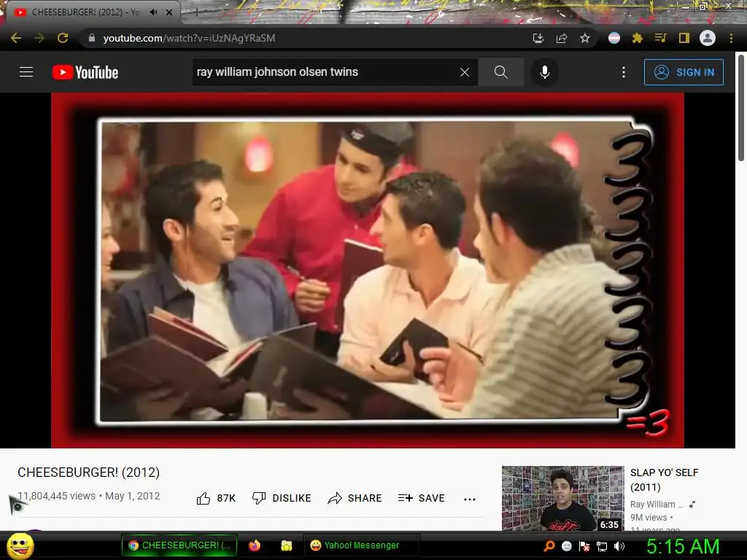Close the CHEESEBURGER! browser tab

point(169,12)
